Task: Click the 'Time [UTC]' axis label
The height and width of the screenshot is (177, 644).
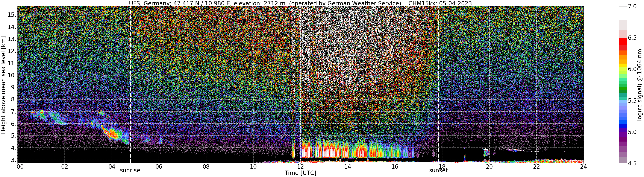Action: point(300,173)
